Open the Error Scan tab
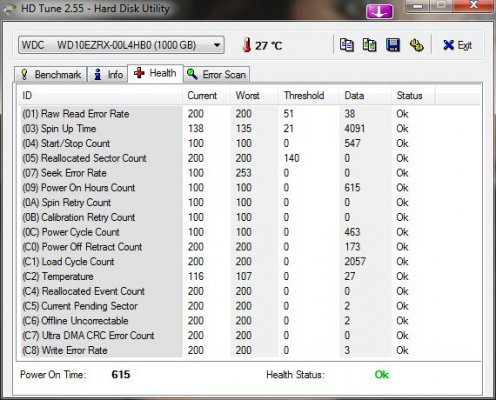 tap(217, 74)
